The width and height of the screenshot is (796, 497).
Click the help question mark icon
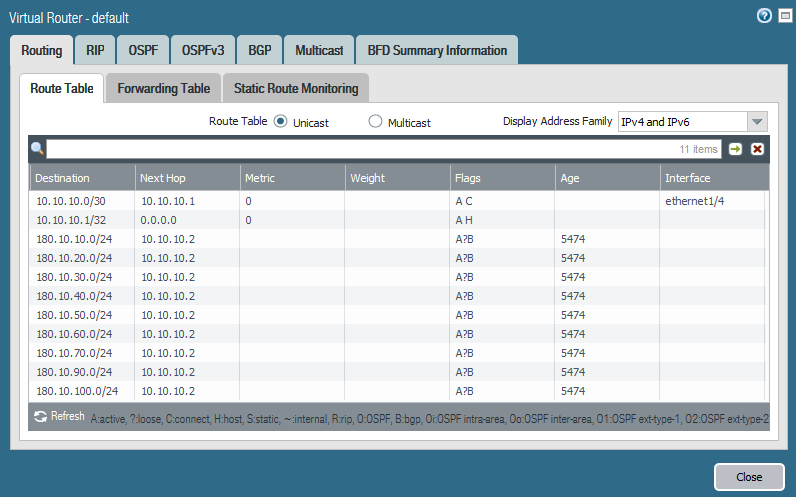[x=765, y=16]
